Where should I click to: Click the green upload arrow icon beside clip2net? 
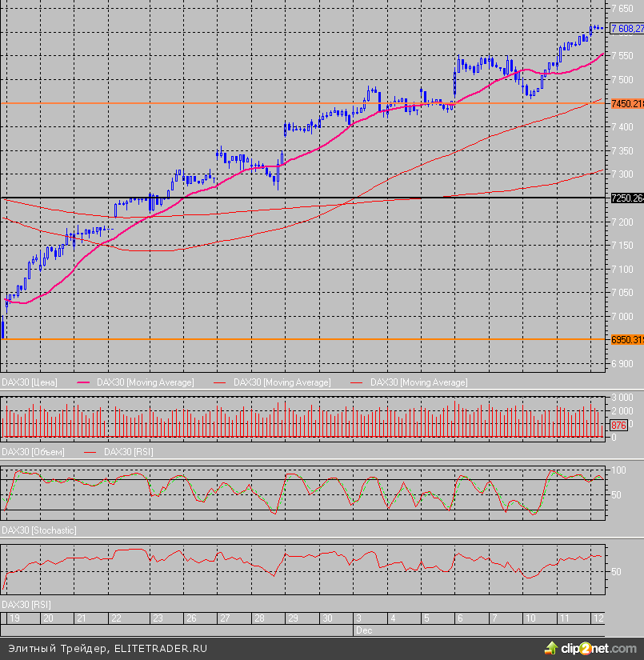pos(551,646)
